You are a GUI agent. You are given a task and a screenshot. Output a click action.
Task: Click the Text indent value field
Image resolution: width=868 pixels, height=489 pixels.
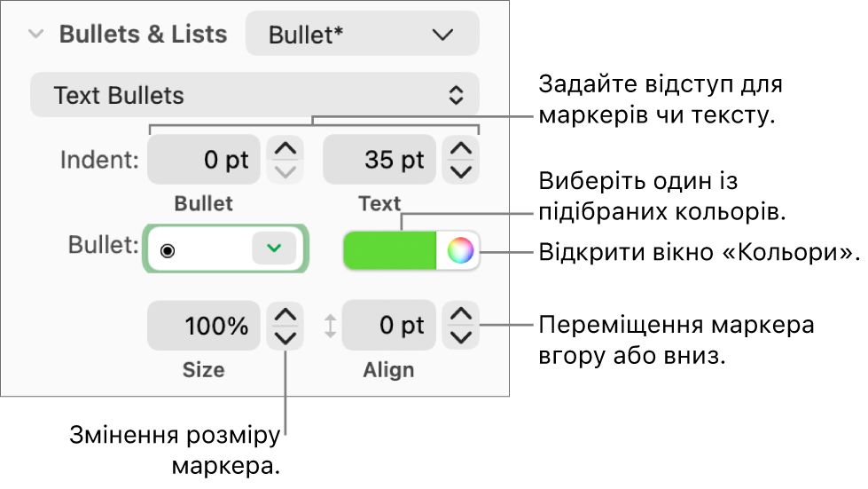coord(379,160)
